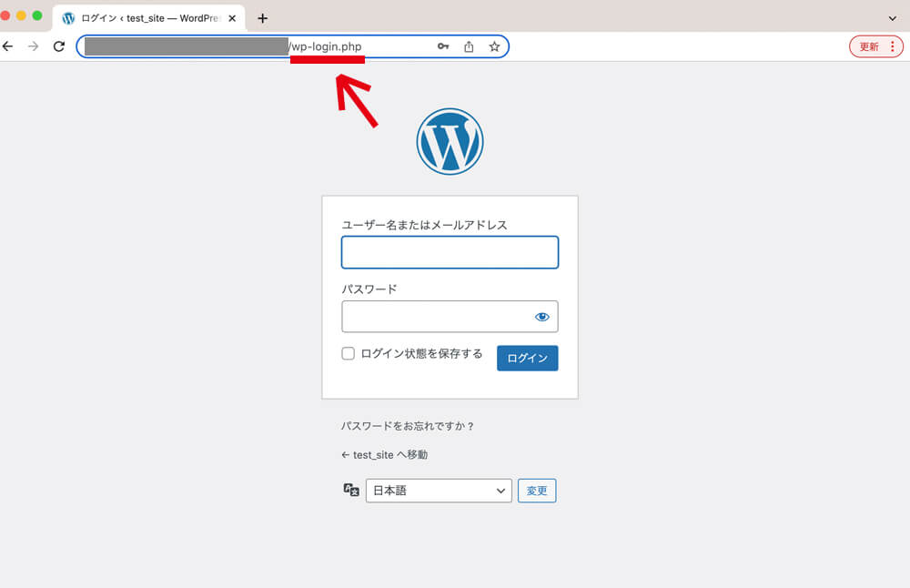Click the red macOS close window button
This screenshot has width=910, height=588.
[5, 15]
